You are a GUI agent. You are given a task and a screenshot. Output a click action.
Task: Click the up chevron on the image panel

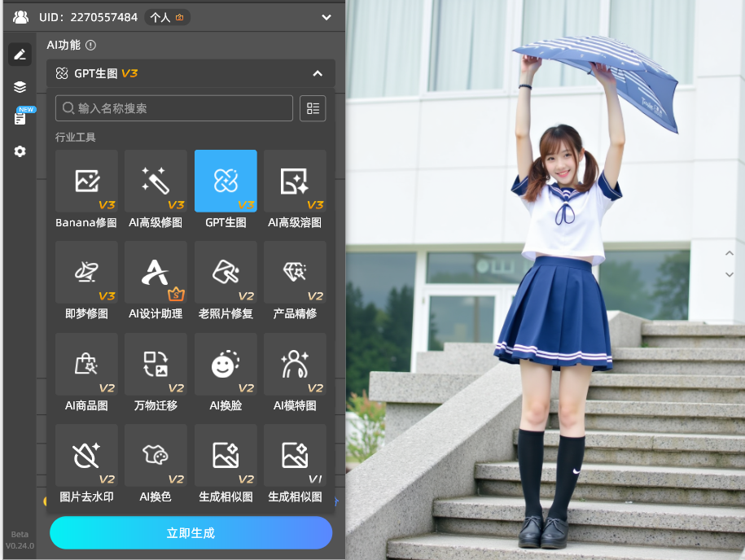(x=730, y=253)
